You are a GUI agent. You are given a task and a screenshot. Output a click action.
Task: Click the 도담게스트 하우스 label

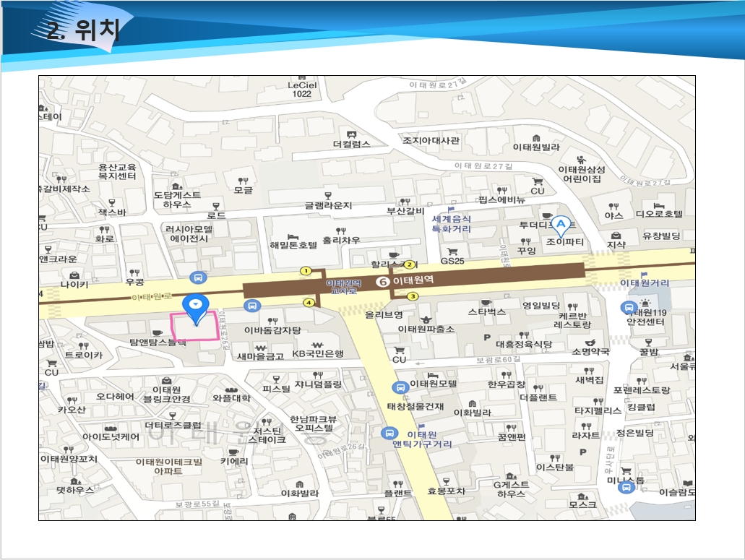click(x=177, y=199)
